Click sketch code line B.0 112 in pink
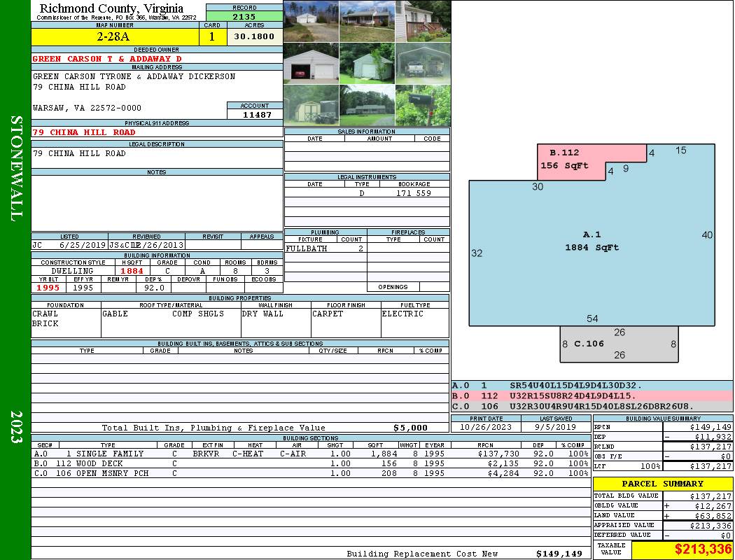This screenshot has width=735, height=560. tap(591, 396)
